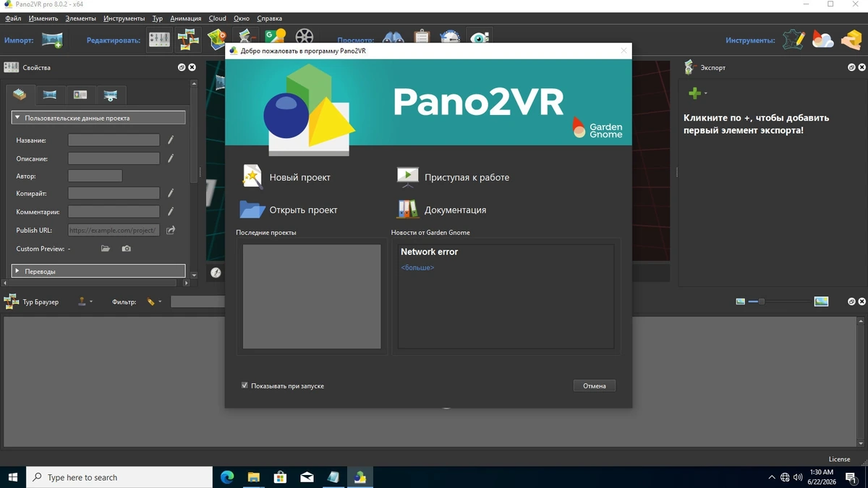Click the pencil icon next to Комментарии

[171, 212]
